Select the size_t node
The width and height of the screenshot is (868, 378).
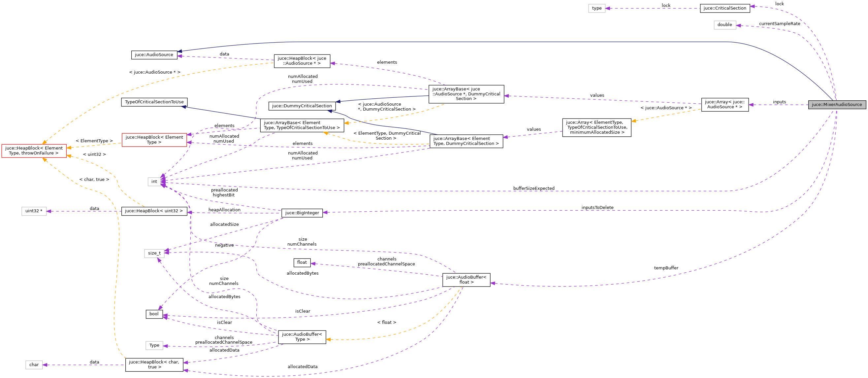[154, 253]
